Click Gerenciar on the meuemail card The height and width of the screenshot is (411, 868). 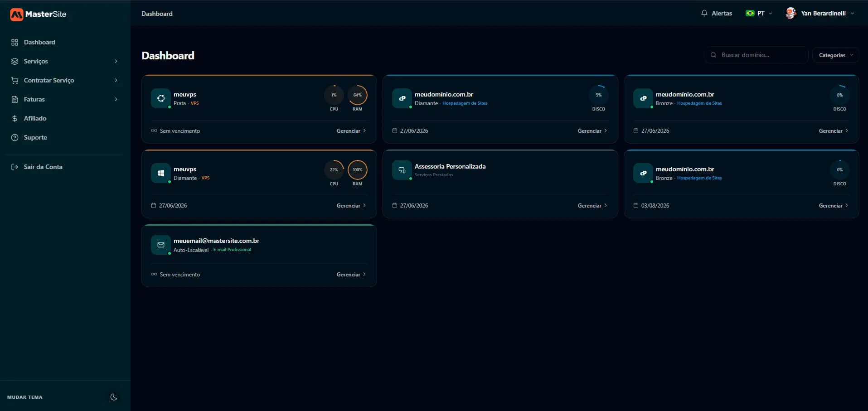(351, 275)
